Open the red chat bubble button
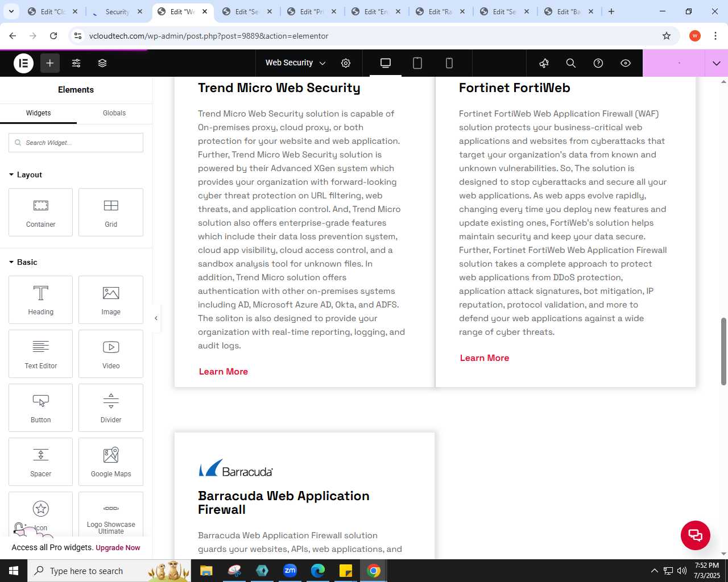 pyautogui.click(x=696, y=535)
